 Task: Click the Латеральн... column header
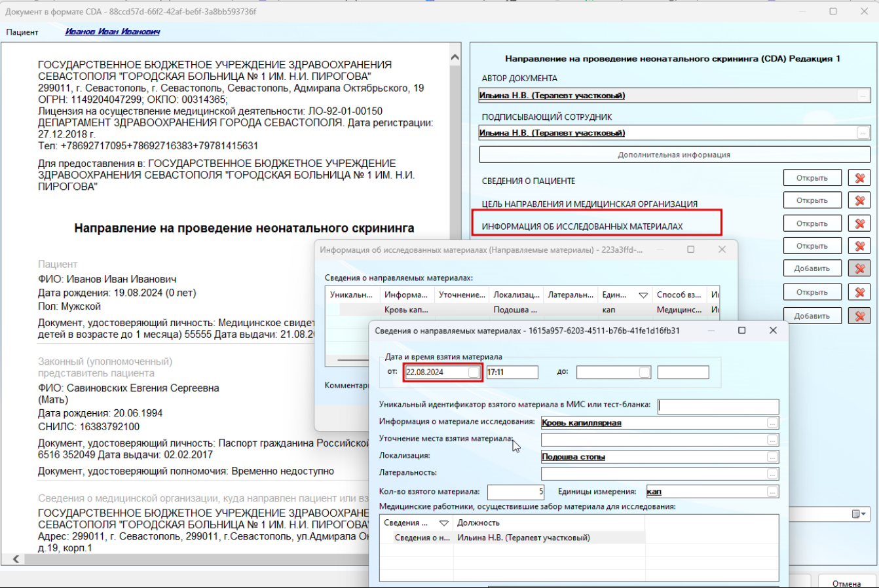(x=570, y=295)
